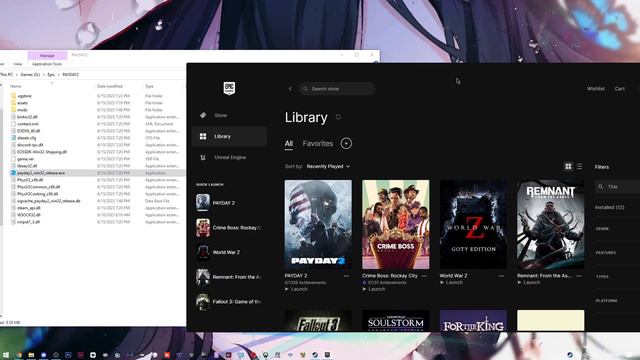Click the Title filter search field
This screenshot has height=360, width=640.
coord(617,187)
